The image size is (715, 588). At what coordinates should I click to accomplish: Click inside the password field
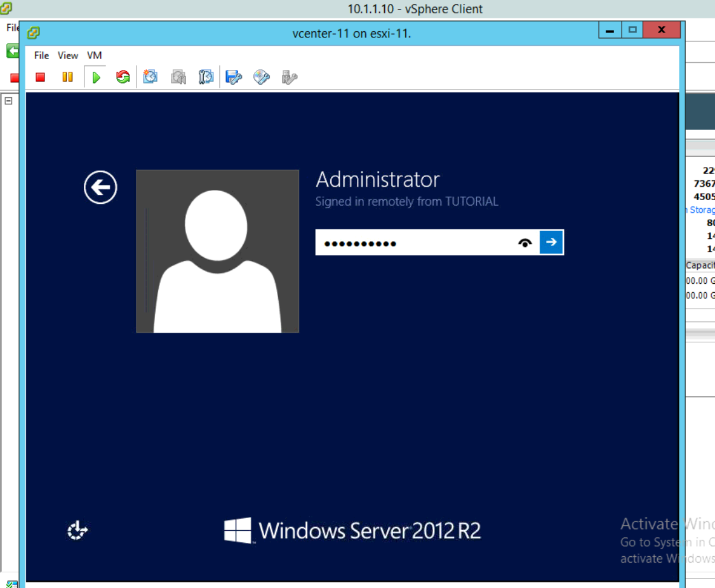[x=413, y=242]
